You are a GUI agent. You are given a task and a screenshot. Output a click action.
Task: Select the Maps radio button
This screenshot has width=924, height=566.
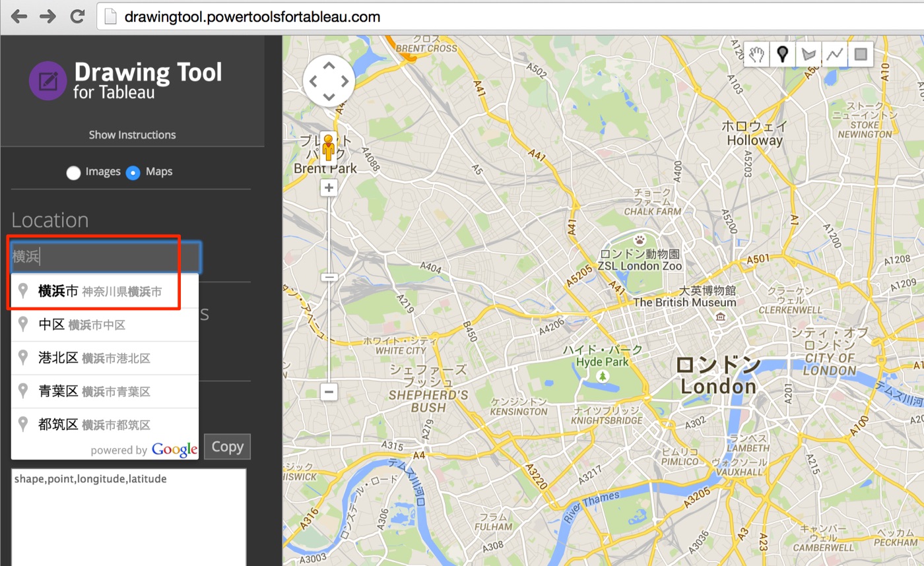pyautogui.click(x=133, y=172)
